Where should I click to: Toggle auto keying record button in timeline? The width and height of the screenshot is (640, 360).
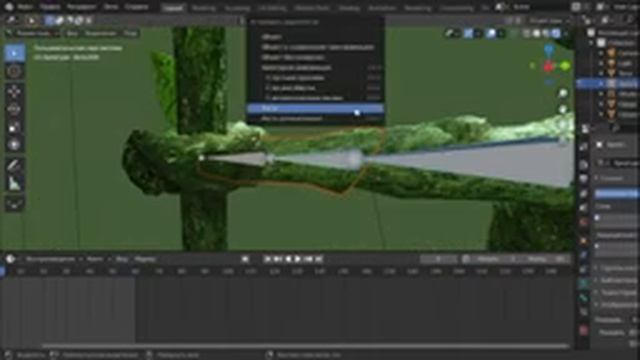click(x=245, y=259)
